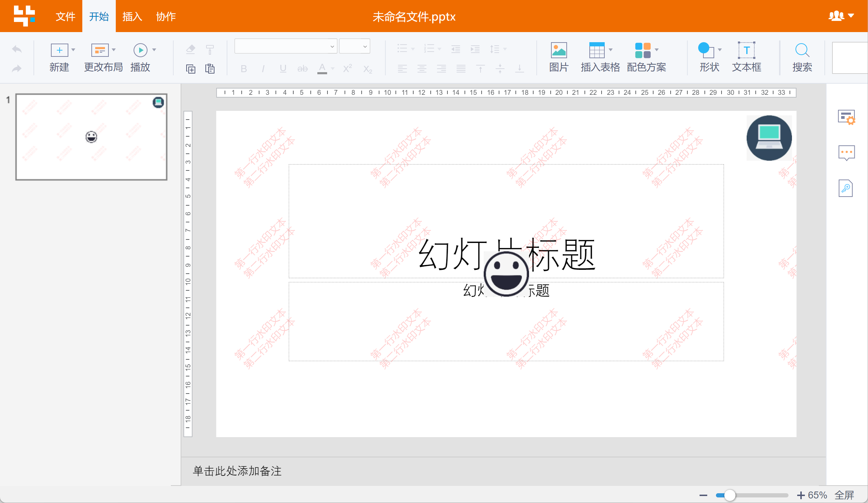Viewport: 868px width, 503px height.
Task: Switch to the 协作 tab
Action: tap(166, 16)
